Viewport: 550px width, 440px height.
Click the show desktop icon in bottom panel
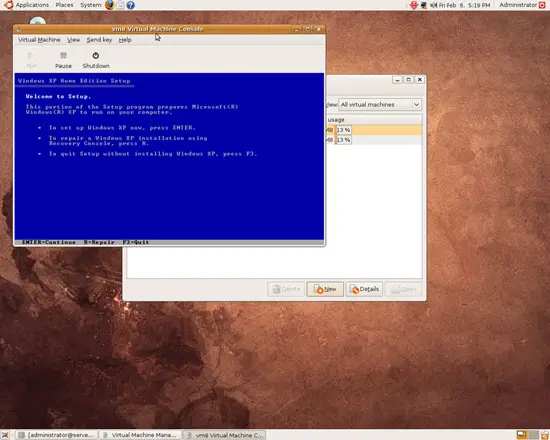(x=5, y=435)
